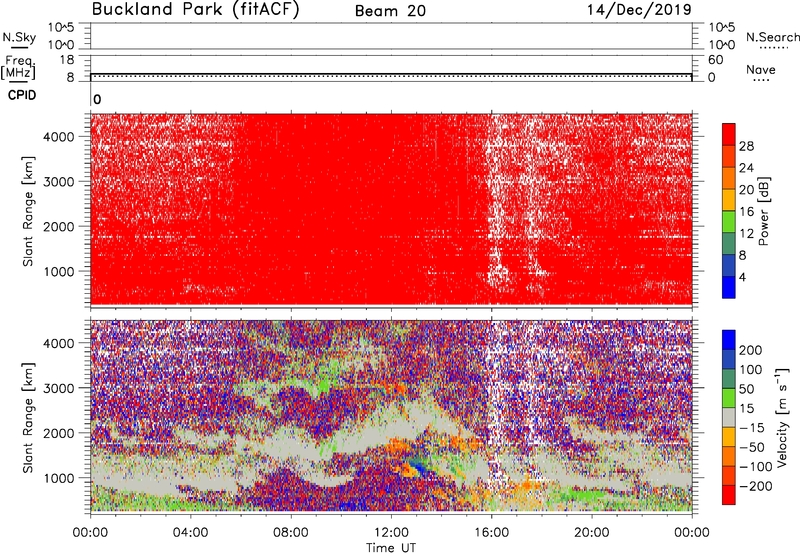800x554 pixels.
Task: Click the yellow -15 to -50 velocity swatch
Action: (x=729, y=437)
